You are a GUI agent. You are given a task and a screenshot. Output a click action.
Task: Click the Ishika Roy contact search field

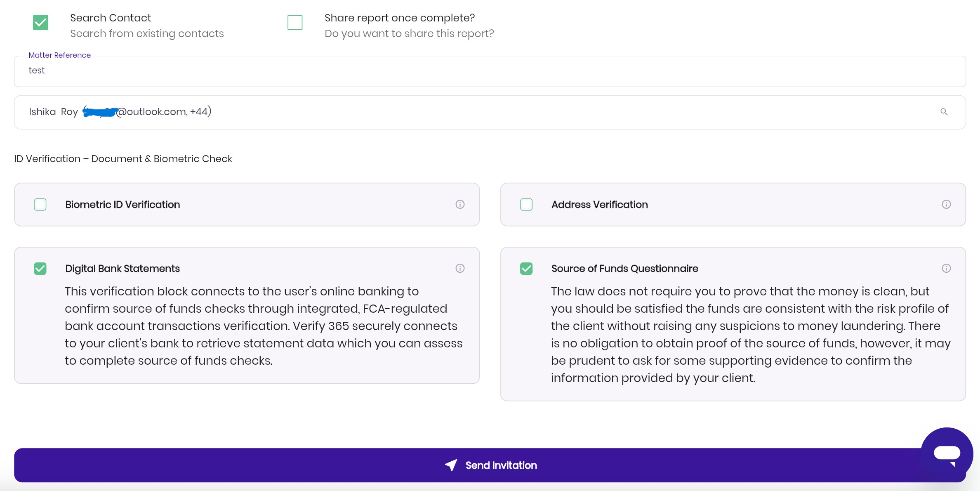click(x=490, y=112)
